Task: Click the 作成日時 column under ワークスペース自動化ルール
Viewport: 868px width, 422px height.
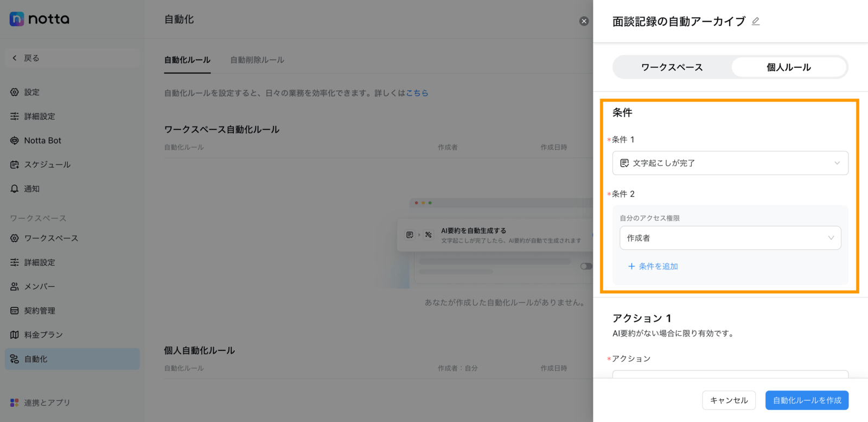Action: (x=553, y=147)
